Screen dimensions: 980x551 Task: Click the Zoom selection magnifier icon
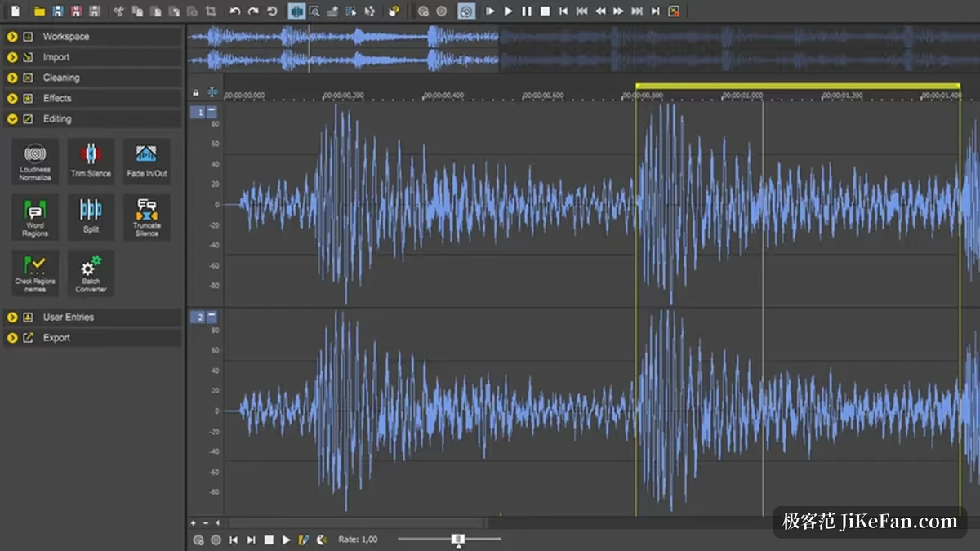[x=314, y=11]
